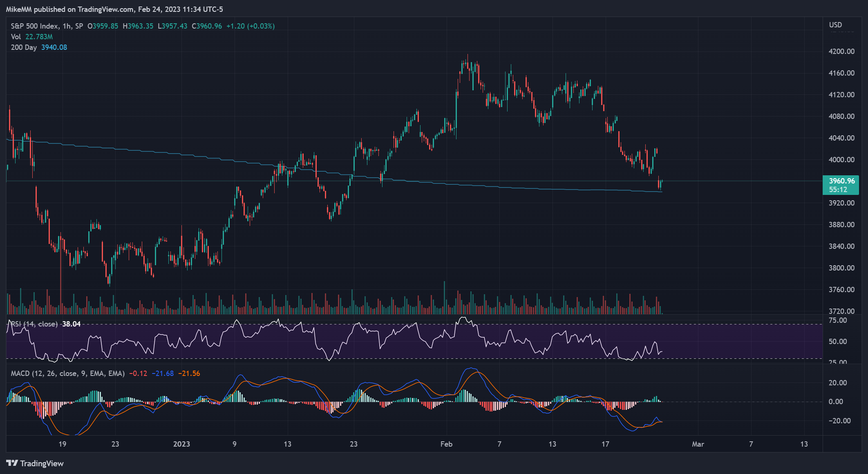This screenshot has width=868, height=474.
Task: Click the 4000.00 price axis label
Action: [841, 160]
